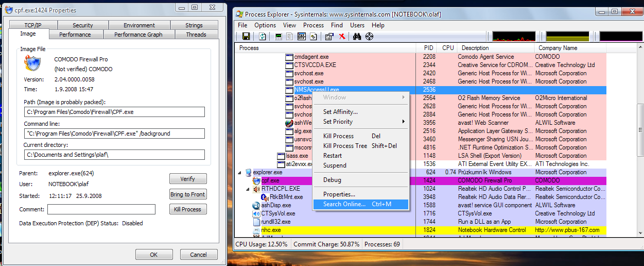Switch to the Strings tab
644x266 pixels.
click(194, 25)
